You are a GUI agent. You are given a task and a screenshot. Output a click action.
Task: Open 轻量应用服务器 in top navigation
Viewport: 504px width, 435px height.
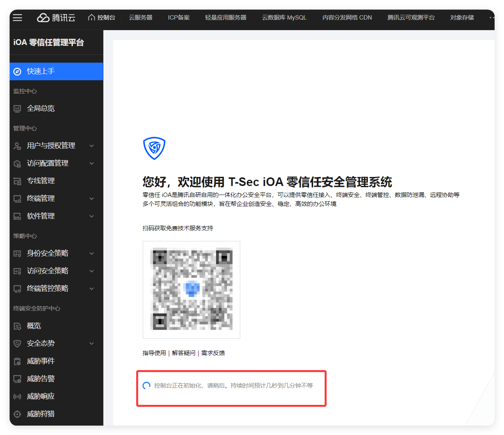click(x=226, y=18)
